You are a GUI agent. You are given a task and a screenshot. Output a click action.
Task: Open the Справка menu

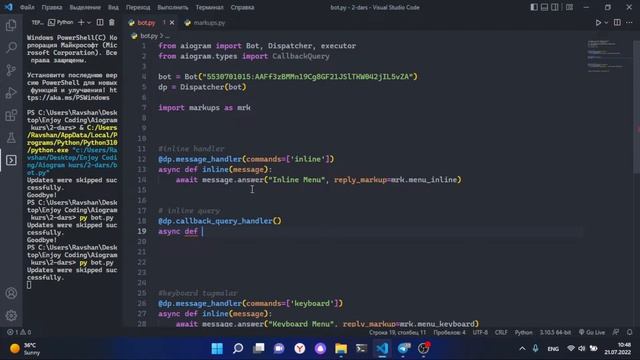point(242,7)
